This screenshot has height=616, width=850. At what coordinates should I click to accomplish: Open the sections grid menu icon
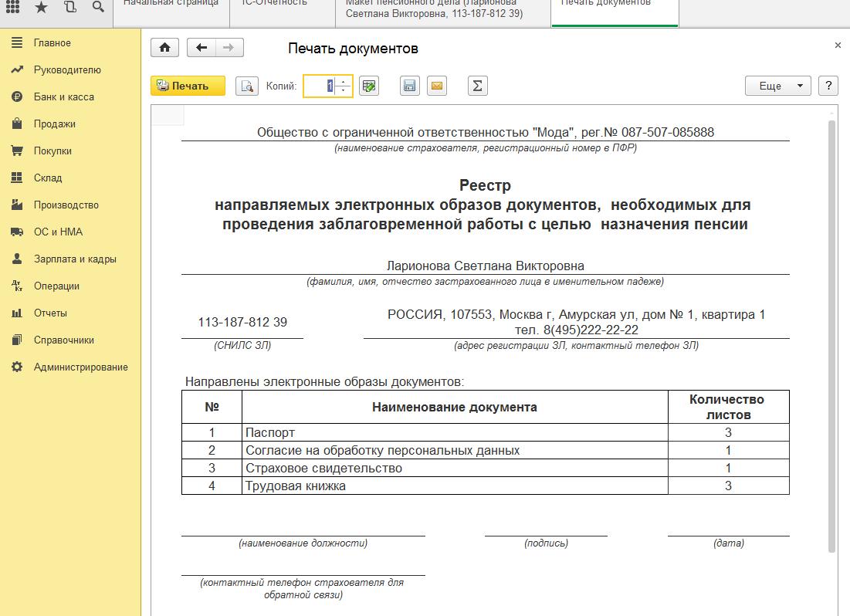pyautogui.click(x=12, y=7)
